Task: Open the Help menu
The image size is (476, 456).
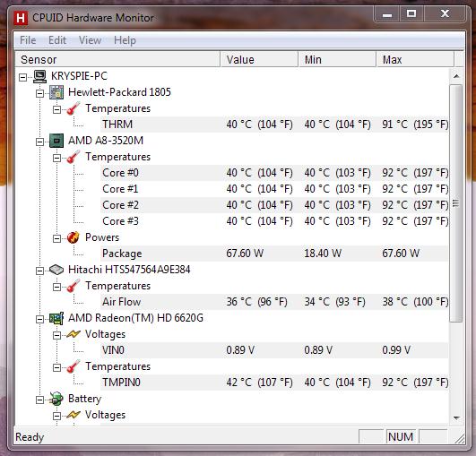Action: [125, 40]
